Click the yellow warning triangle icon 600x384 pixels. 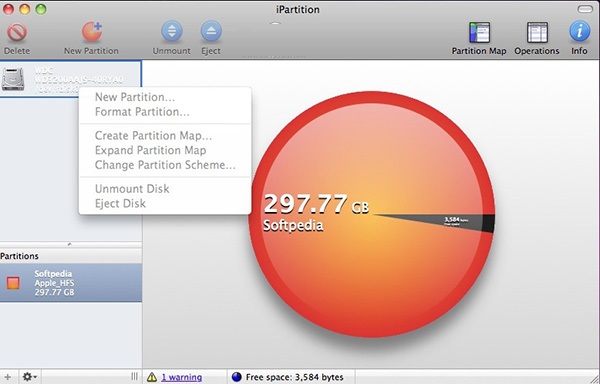(x=152, y=377)
